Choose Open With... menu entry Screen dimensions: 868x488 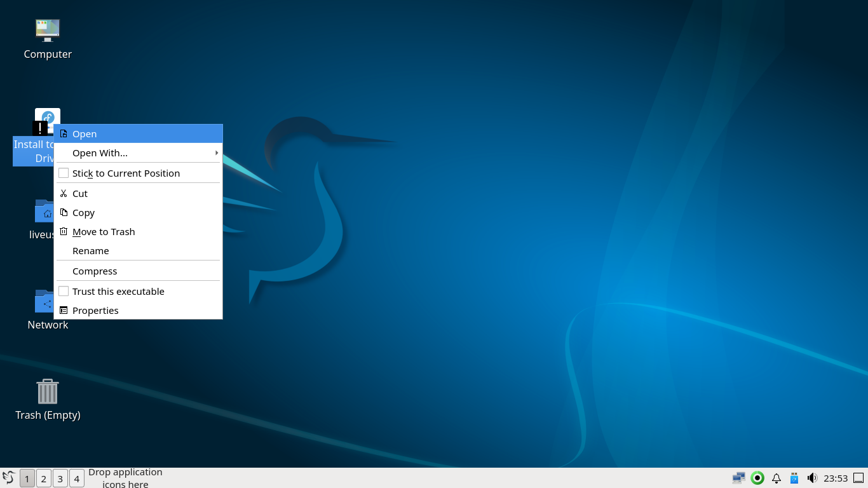point(139,153)
